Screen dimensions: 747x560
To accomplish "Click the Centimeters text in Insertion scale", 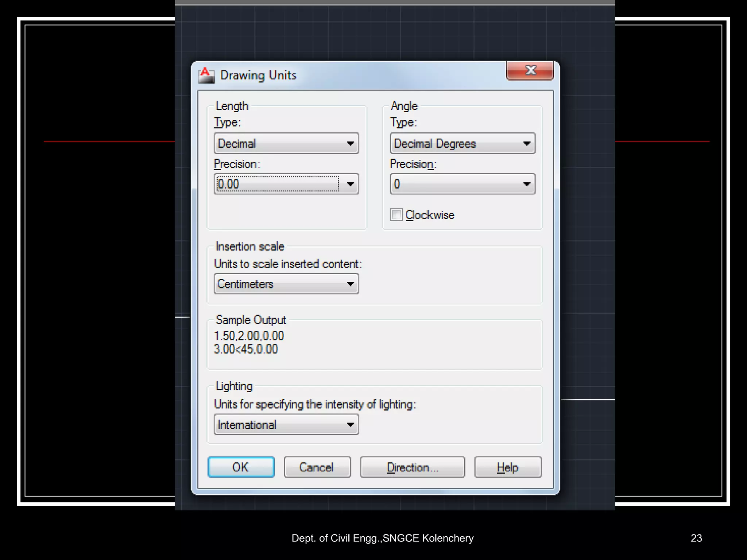I will [x=245, y=284].
